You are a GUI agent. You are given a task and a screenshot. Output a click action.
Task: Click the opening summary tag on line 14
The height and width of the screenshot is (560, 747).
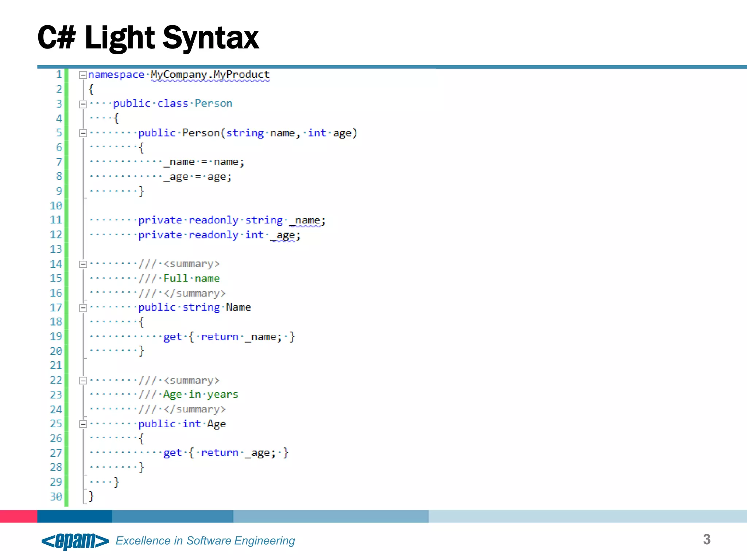pyautogui.click(x=191, y=264)
